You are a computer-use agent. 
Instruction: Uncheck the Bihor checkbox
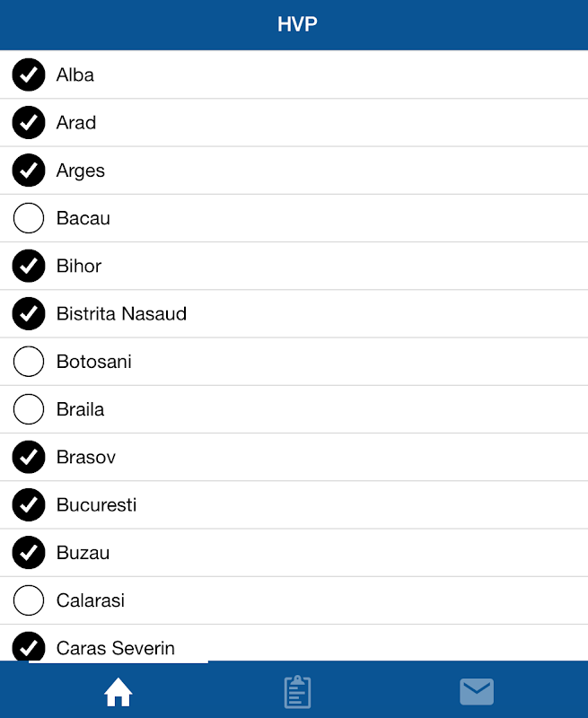[29, 266]
